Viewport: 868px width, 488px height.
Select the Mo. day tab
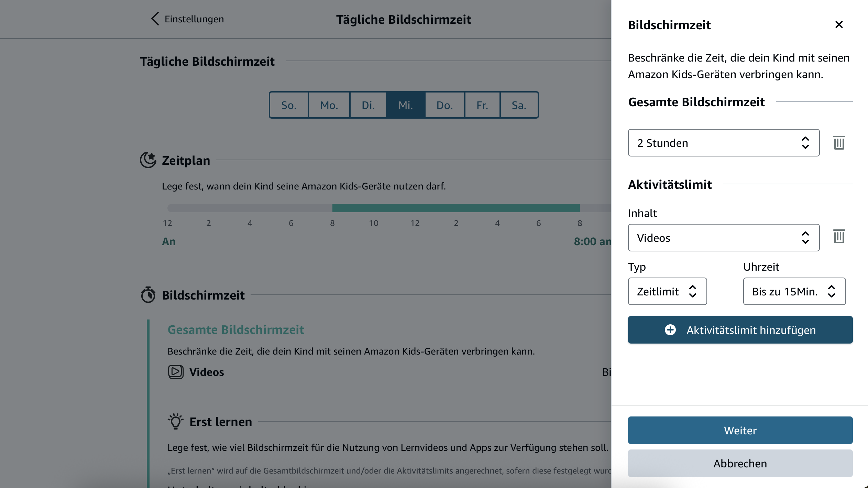coord(329,105)
